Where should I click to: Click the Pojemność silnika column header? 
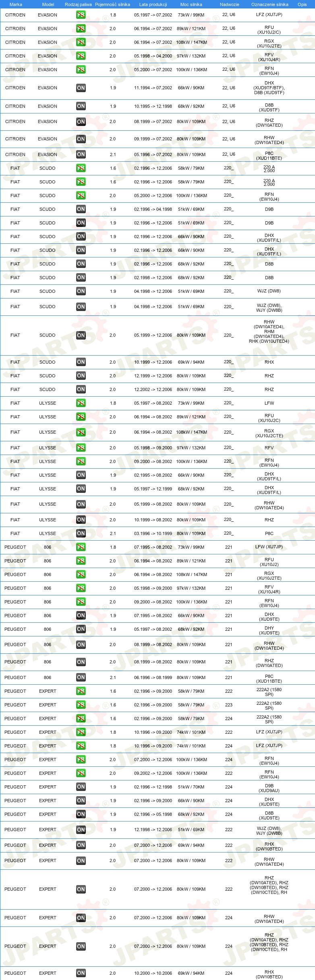click(112, 4)
